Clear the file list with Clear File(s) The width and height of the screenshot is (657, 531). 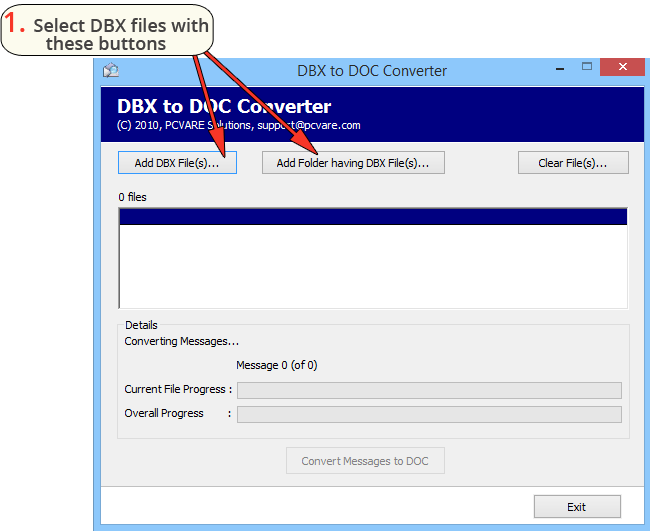tap(573, 163)
